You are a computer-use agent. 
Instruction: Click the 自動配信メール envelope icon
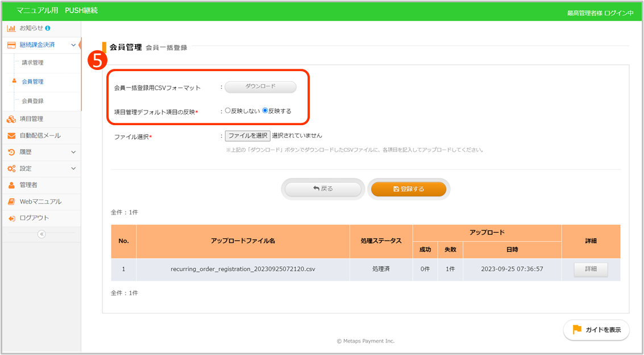click(11, 136)
